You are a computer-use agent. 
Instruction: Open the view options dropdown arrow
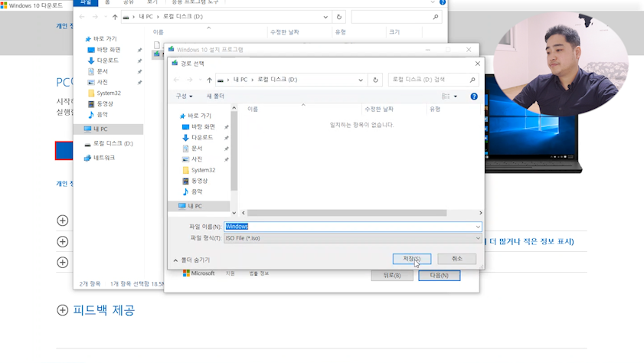tap(455, 96)
